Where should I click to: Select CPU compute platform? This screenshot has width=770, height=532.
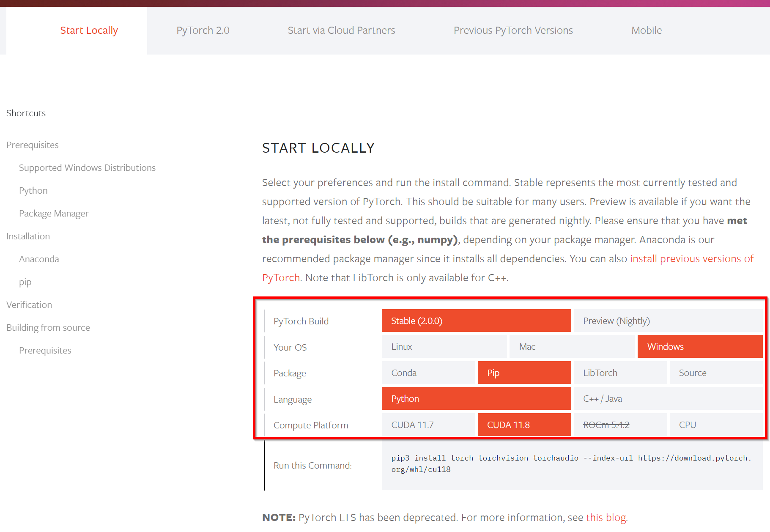click(x=716, y=425)
